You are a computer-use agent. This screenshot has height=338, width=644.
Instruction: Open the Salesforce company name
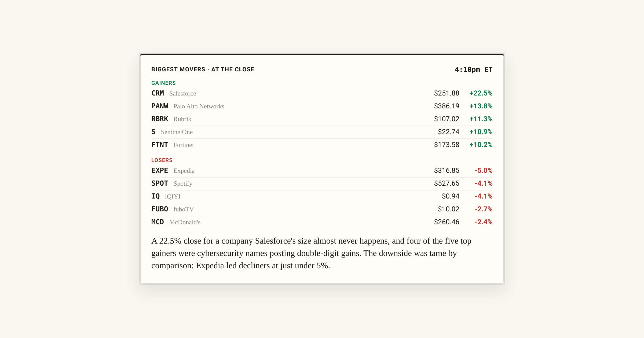point(182,93)
